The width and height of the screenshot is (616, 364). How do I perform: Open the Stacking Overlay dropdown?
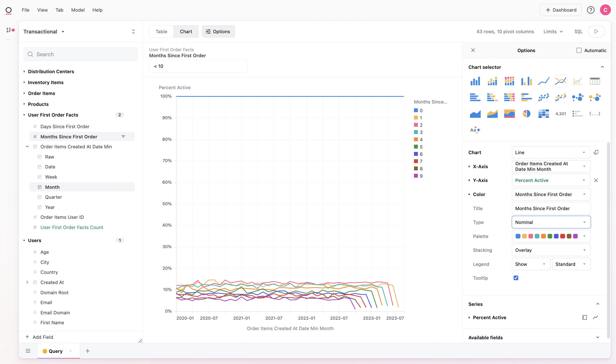pyautogui.click(x=551, y=250)
